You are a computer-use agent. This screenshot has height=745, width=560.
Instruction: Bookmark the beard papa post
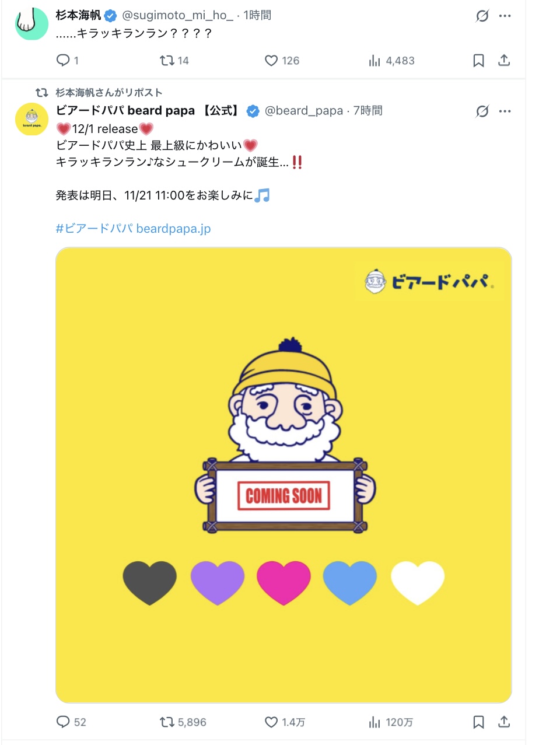click(478, 722)
